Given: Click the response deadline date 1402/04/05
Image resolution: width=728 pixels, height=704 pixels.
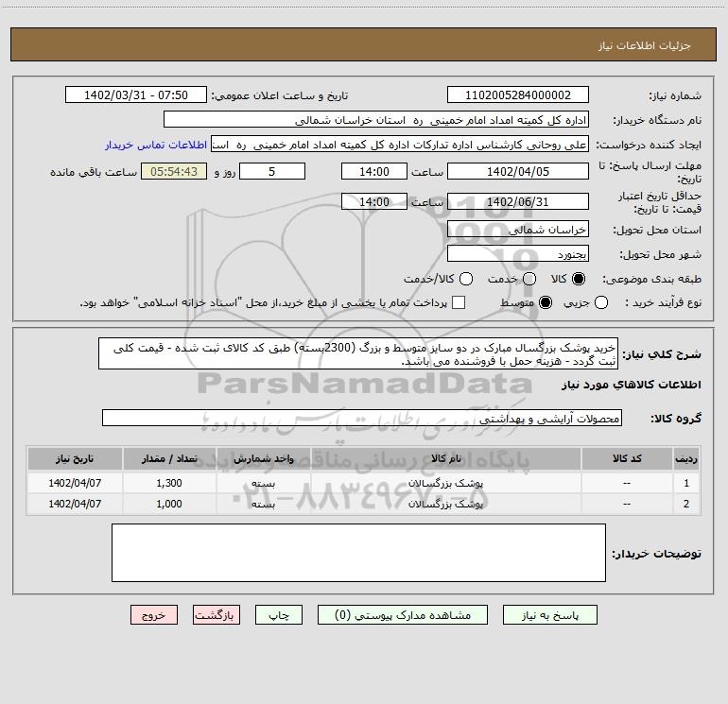Looking at the screenshot, I should click(518, 171).
